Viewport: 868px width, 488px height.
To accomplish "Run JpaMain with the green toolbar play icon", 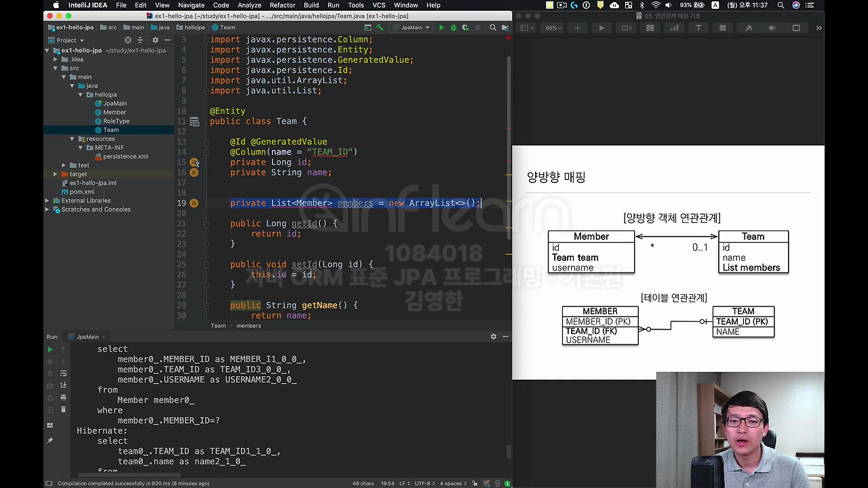I will [441, 28].
